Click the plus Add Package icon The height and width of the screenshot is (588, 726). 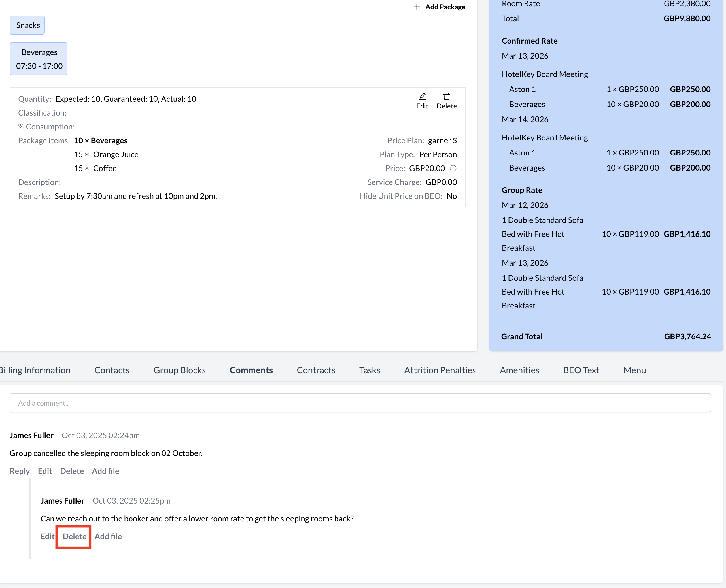[417, 7]
